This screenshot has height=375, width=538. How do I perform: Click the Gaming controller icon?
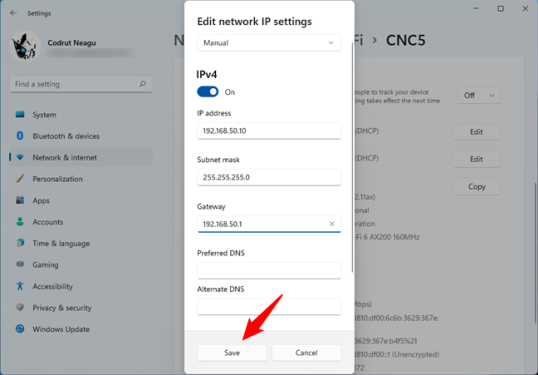tap(20, 264)
